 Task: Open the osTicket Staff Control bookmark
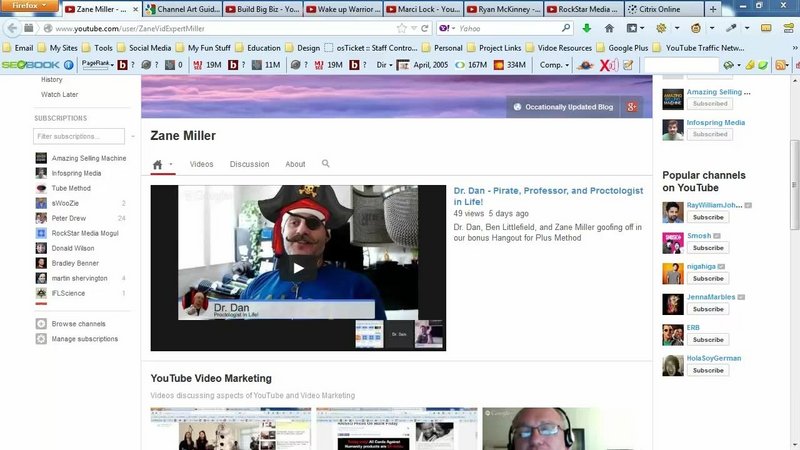(371, 48)
